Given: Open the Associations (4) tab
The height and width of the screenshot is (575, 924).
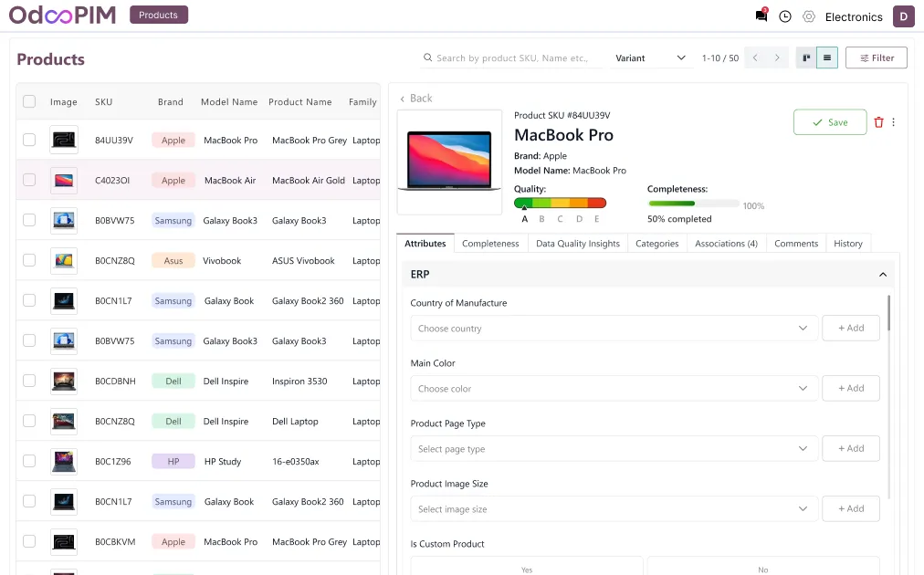Looking at the screenshot, I should [726, 244].
